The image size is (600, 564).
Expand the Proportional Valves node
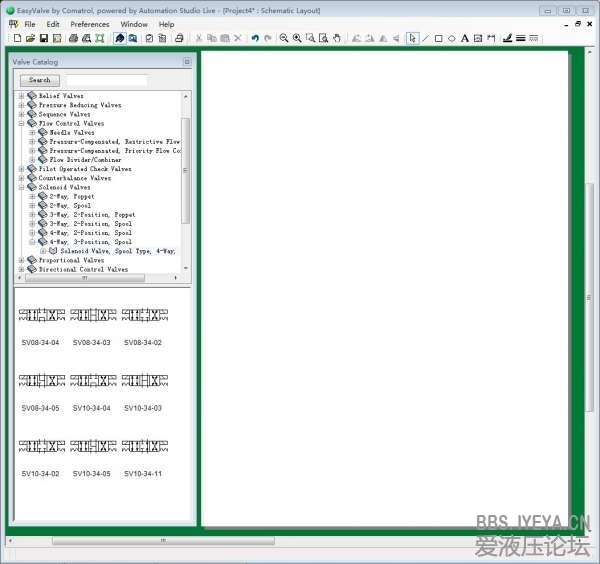tap(21, 260)
